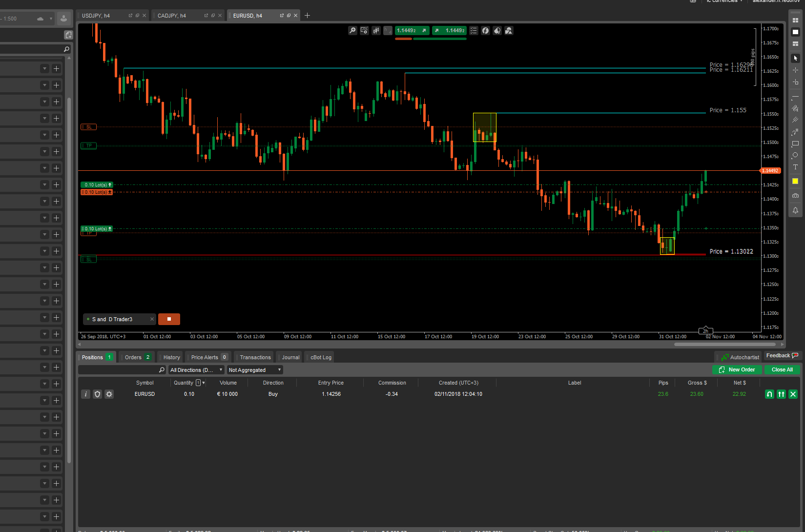Open the Orders tab
This screenshot has width=805, height=532.
pyautogui.click(x=138, y=357)
